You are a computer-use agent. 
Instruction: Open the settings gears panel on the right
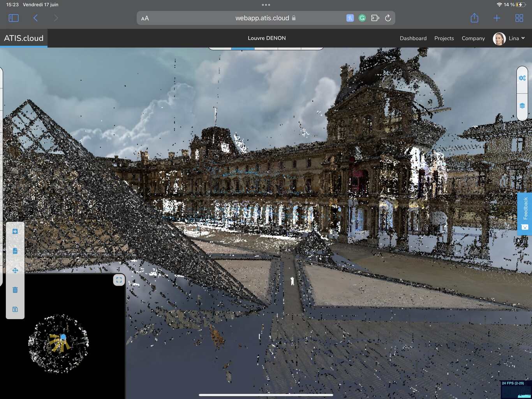pos(522,78)
